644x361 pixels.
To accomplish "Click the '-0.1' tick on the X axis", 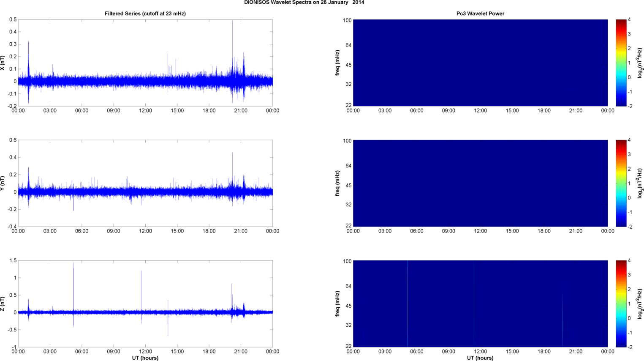I will 11,94.
